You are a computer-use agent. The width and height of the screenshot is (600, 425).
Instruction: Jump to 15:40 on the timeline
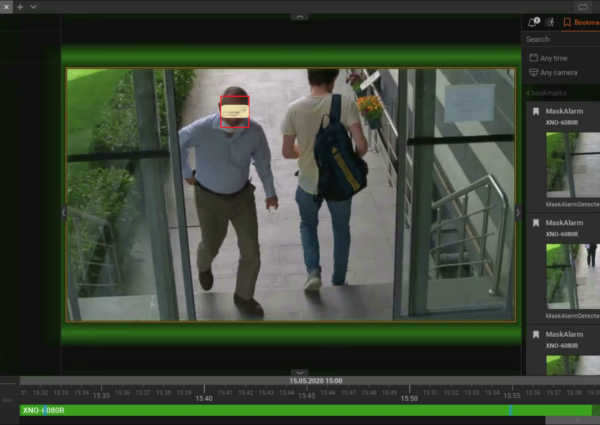point(204,398)
